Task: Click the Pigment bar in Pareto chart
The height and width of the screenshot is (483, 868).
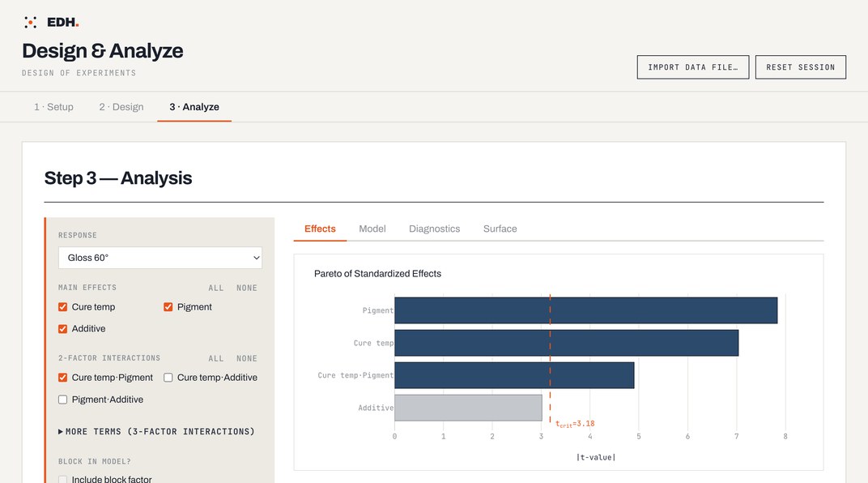Action: pos(585,310)
